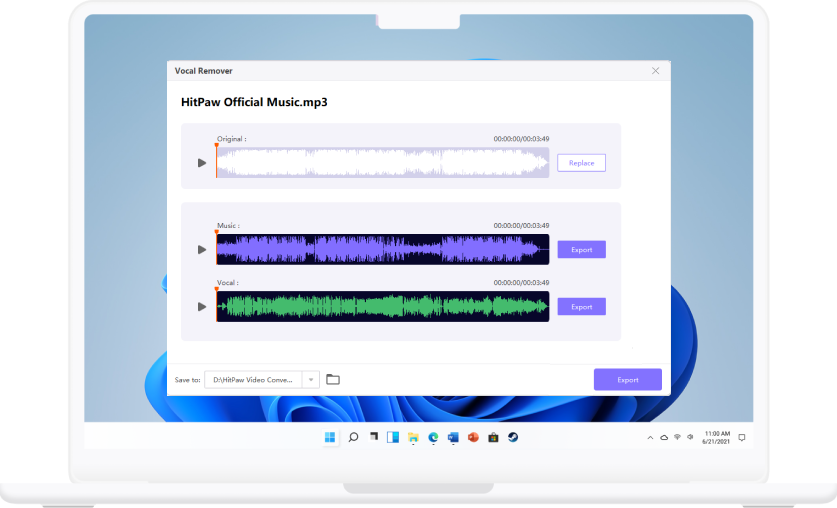Close the Vocal Remover window

656,71
